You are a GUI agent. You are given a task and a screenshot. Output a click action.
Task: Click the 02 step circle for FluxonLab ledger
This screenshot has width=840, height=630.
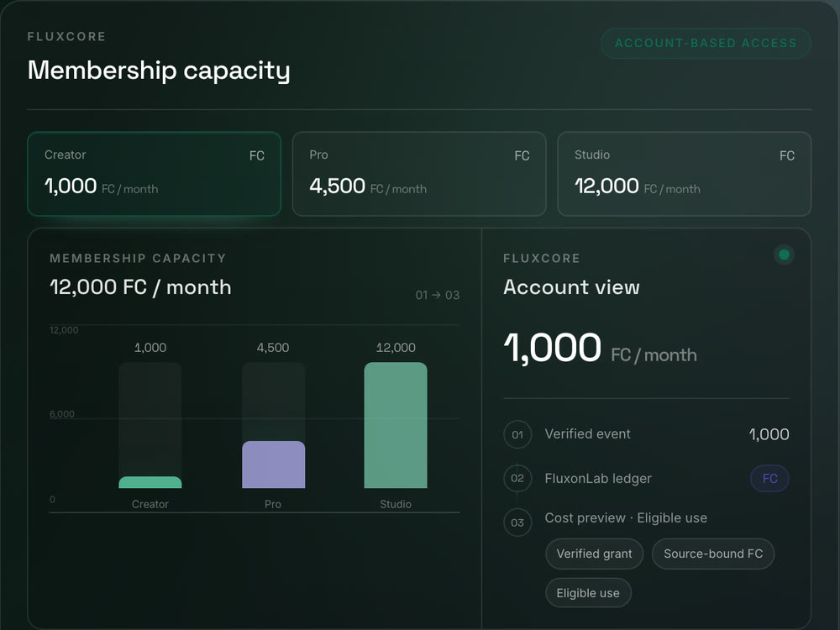click(517, 479)
